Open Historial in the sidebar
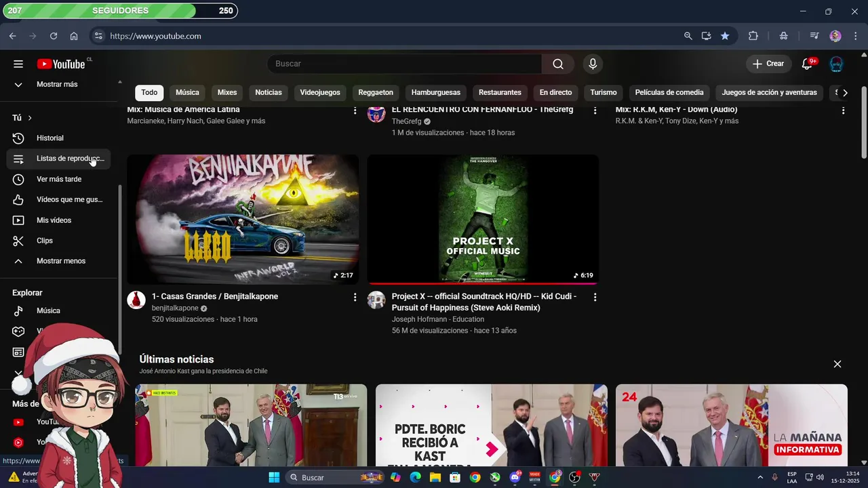The height and width of the screenshot is (488, 868). tap(58, 138)
